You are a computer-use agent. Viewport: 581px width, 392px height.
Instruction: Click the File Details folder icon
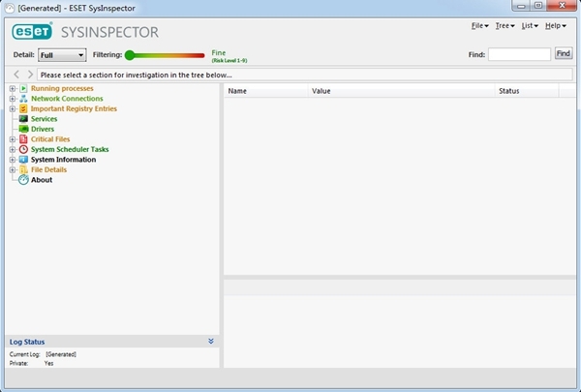pyautogui.click(x=23, y=169)
